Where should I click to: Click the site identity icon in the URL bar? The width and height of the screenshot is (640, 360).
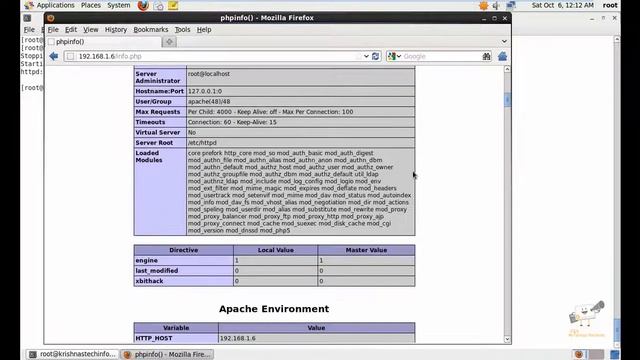pos(70,56)
